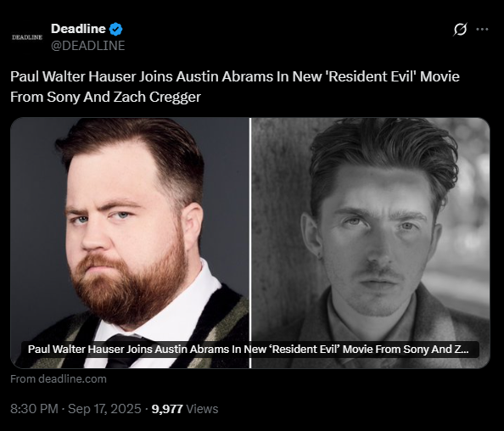Open the @DEADLINE handle link

pos(87,46)
